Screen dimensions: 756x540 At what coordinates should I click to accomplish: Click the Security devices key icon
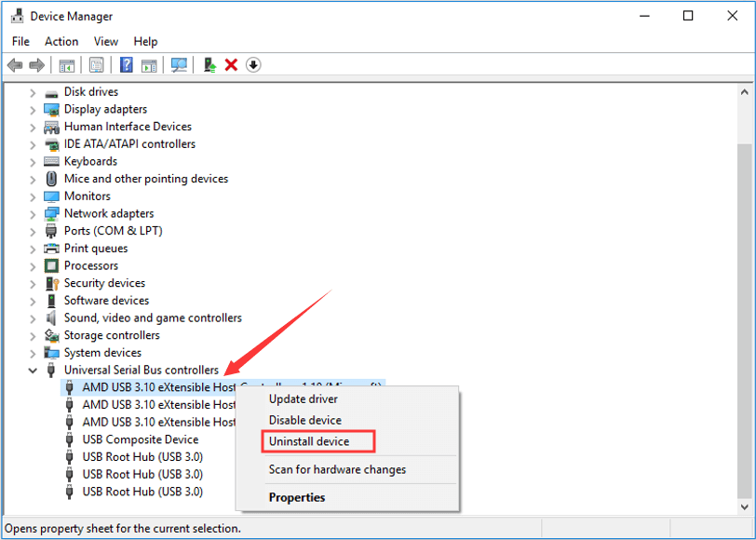tap(51, 283)
